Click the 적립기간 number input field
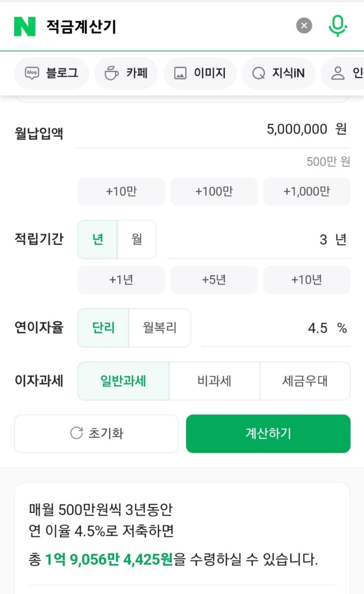Screen dimensions: 364x594 tap(259, 240)
